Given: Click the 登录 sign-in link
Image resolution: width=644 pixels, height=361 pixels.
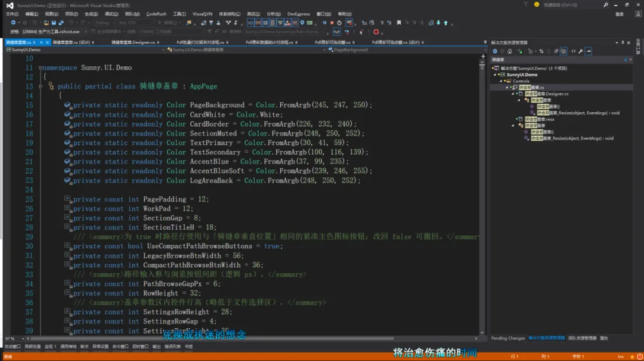Looking at the screenshot, I should (620, 14).
